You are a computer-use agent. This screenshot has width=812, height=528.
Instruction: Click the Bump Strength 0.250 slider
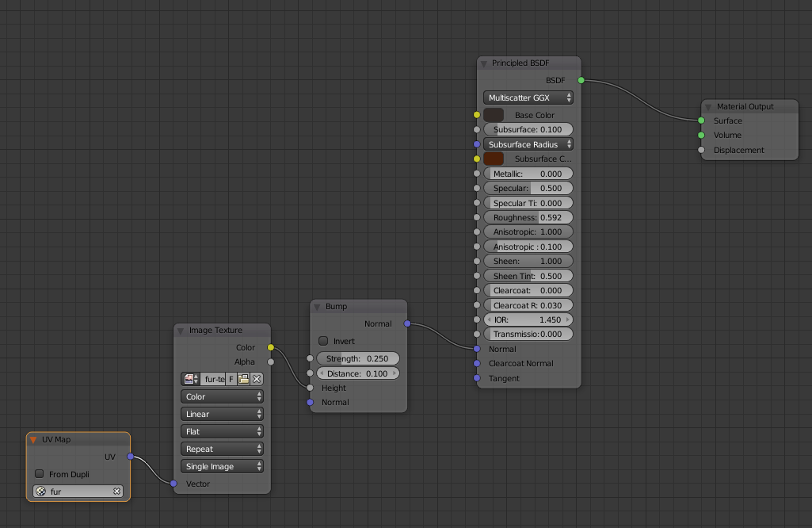pyautogui.click(x=358, y=358)
